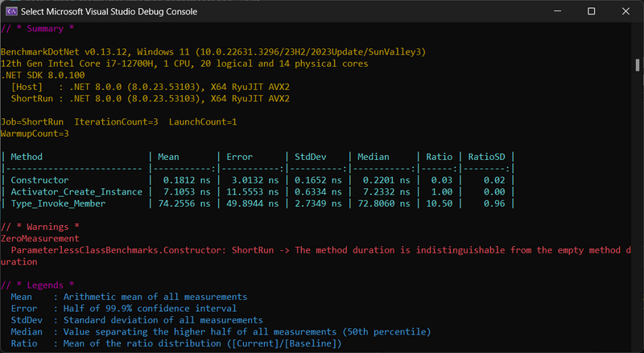Click the StdDev value '2.7349 ns'

coord(318,203)
